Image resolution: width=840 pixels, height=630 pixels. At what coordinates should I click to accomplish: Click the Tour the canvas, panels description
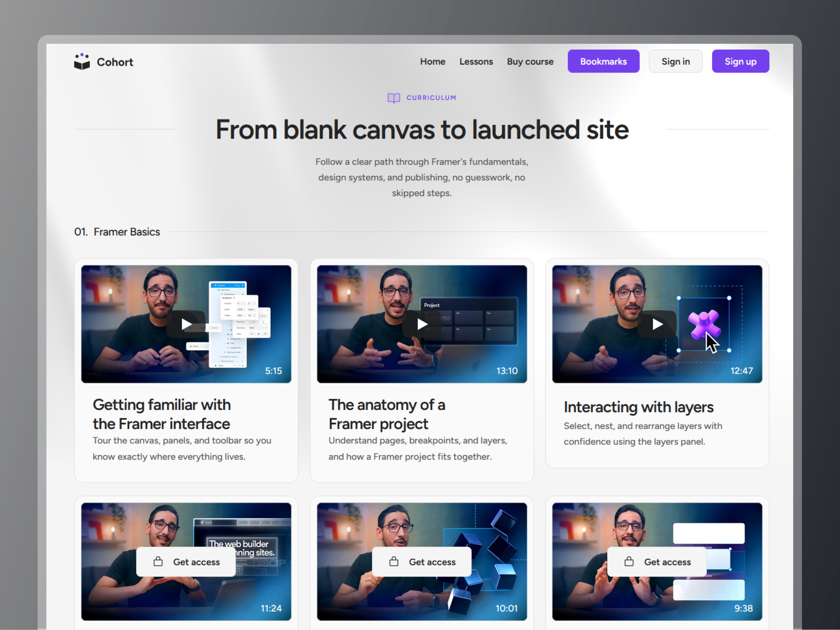click(182, 448)
